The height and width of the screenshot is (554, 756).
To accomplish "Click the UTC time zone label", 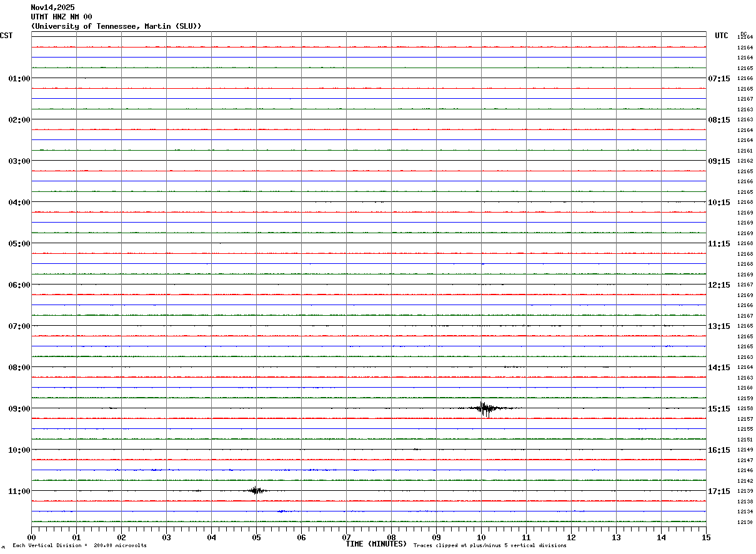I will [x=722, y=36].
